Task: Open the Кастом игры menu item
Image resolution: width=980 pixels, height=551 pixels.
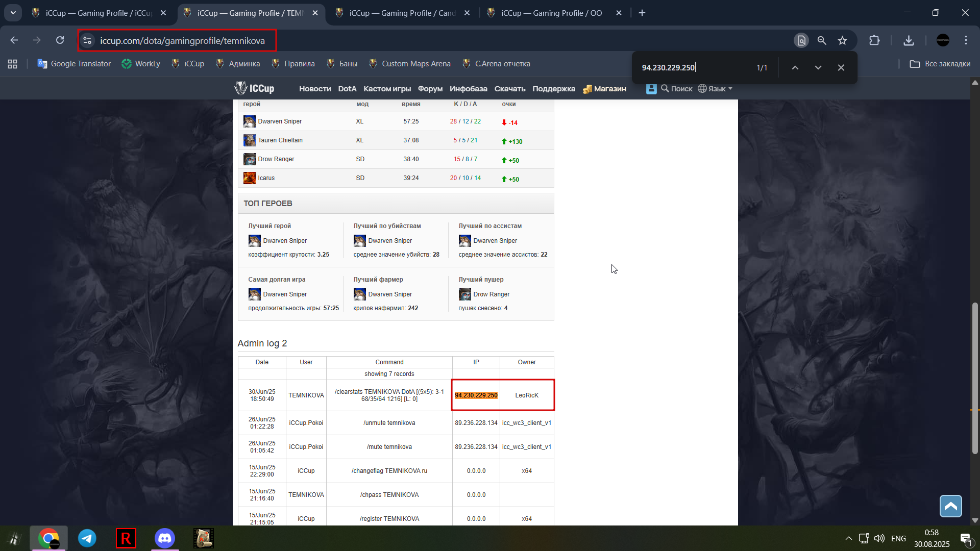Action: point(387,89)
